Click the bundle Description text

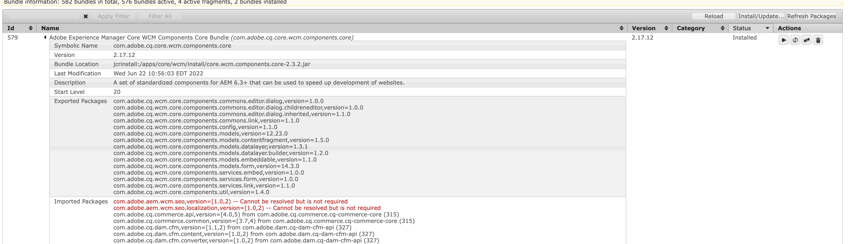259,82
